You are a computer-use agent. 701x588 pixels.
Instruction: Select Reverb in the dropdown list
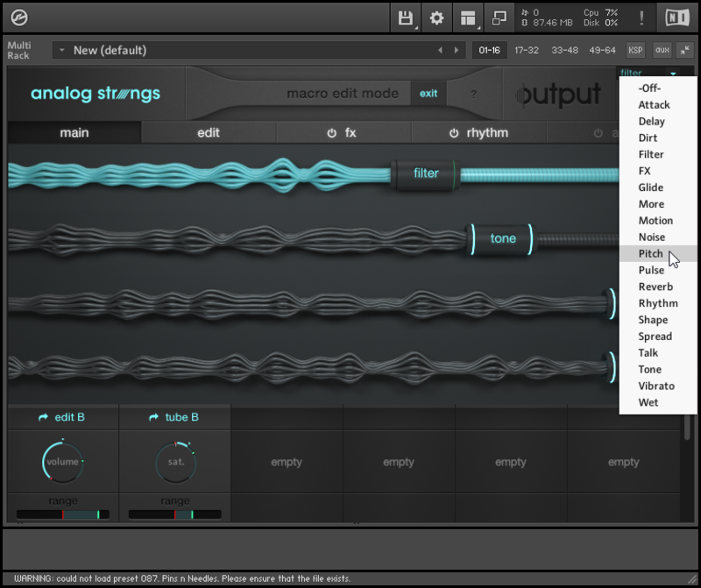pos(658,287)
